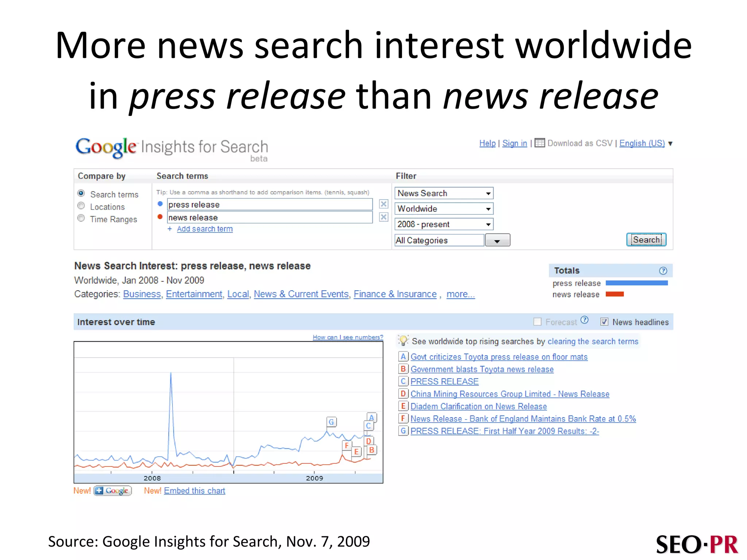Open the Entertainment category link

point(194,294)
